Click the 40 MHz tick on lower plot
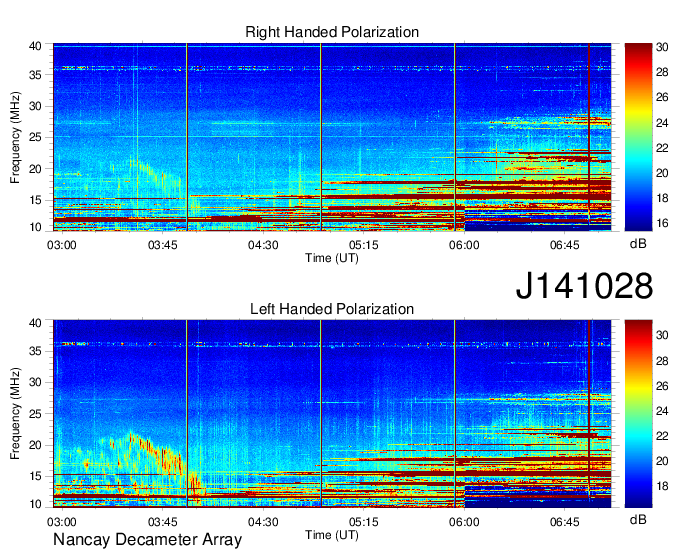The image size is (680, 552). coord(35,323)
